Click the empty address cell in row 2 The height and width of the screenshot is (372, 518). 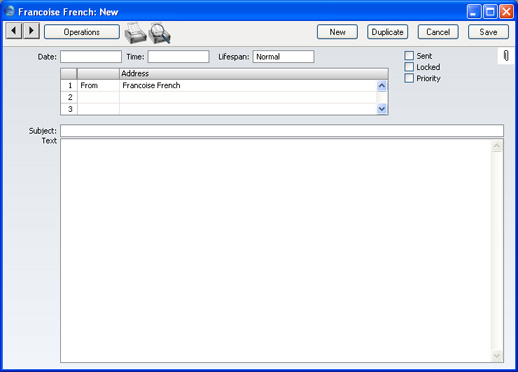tap(248, 97)
